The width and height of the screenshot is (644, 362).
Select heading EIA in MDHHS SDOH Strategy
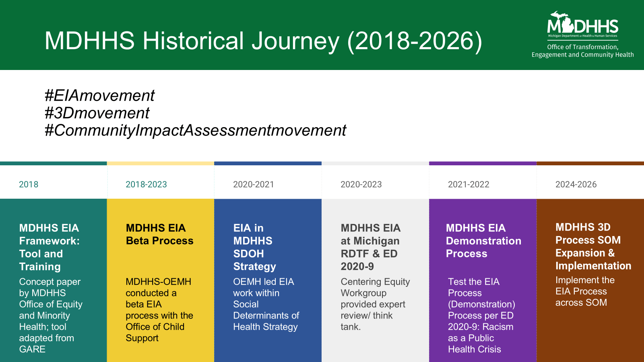254,247
